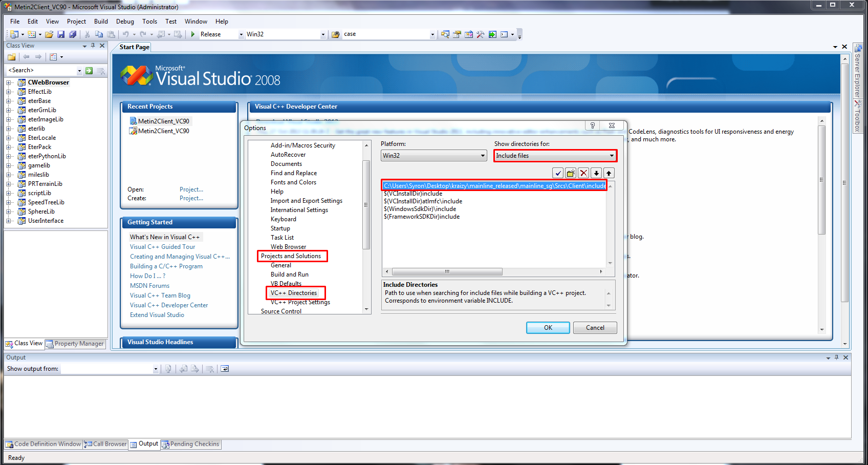Open the Show directories for dropdown
The image size is (868, 465).
tap(555, 156)
